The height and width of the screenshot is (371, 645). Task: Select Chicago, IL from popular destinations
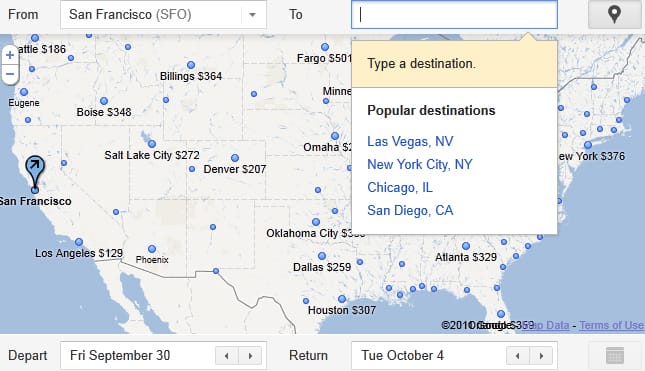click(x=400, y=188)
